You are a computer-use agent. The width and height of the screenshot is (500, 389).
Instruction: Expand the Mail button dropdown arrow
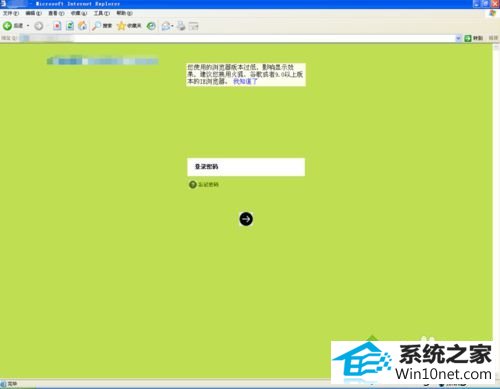point(172,26)
